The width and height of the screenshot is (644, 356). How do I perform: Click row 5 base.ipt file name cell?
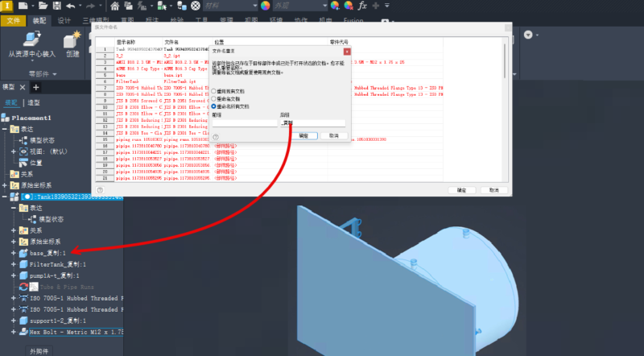(x=187, y=75)
